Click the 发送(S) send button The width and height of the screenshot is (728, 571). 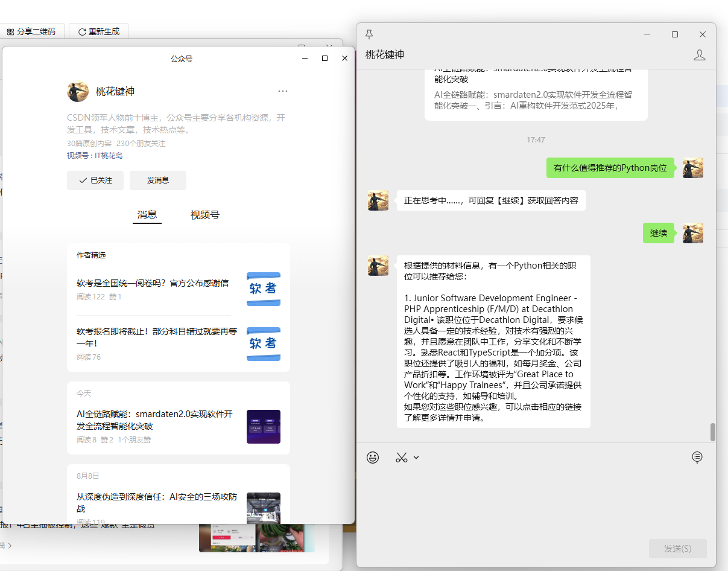coord(677,549)
